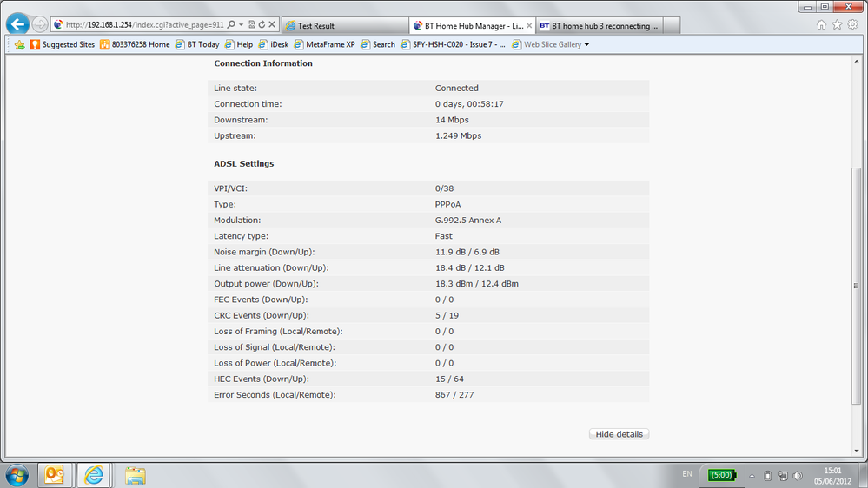Click the Hide details button
The width and height of the screenshot is (868, 488).
(619, 434)
